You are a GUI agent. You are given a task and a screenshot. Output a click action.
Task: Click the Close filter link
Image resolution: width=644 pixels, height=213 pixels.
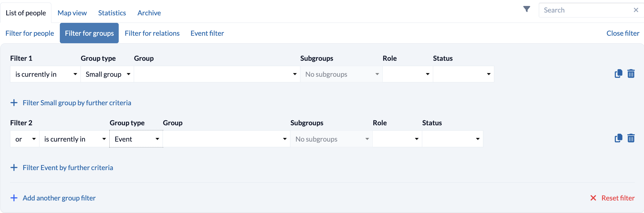[623, 33]
